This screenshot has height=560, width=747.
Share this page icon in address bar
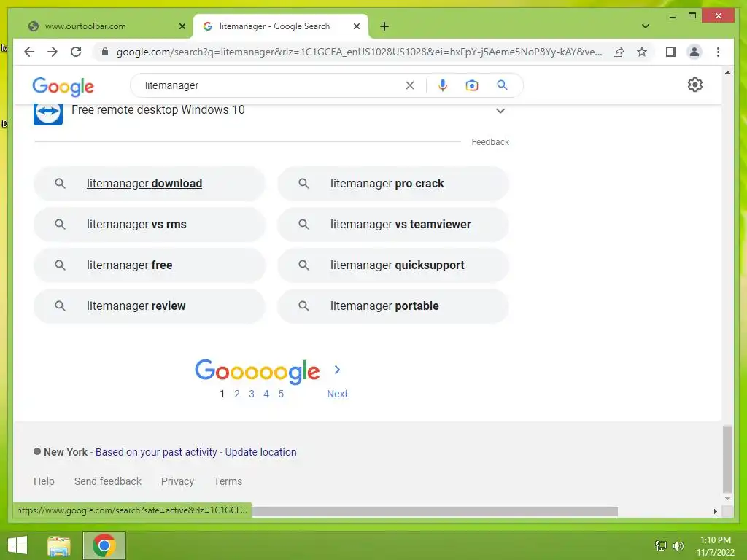point(619,52)
